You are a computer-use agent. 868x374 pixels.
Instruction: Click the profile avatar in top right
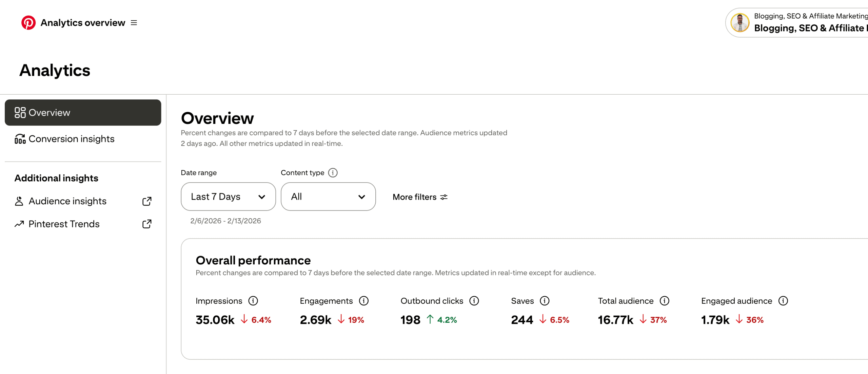(740, 22)
